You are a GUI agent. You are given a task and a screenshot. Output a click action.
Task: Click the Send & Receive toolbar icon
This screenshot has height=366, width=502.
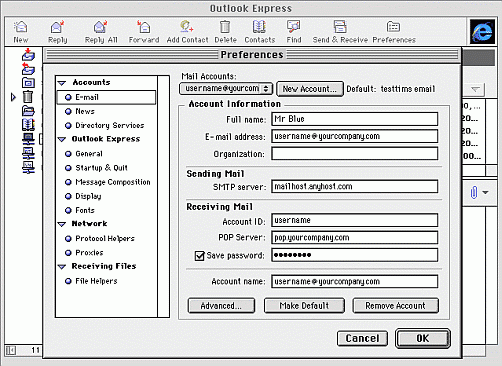pos(340,27)
